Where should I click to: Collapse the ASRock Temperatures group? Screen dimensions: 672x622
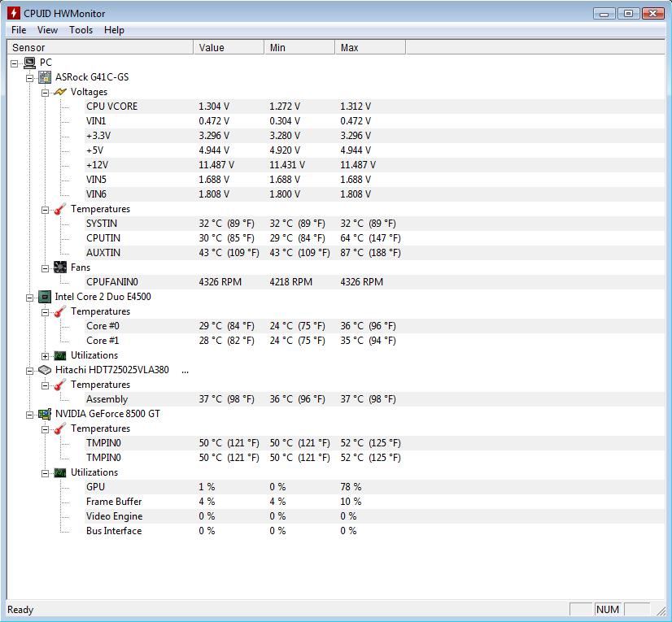coord(45,210)
